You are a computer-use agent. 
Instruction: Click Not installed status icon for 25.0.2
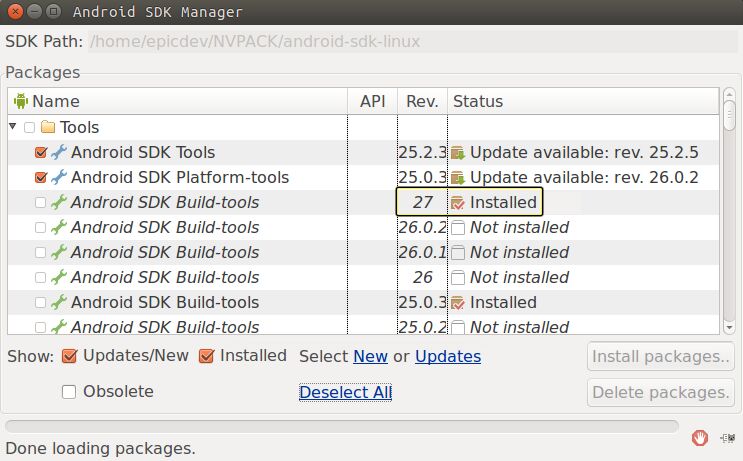(x=458, y=327)
